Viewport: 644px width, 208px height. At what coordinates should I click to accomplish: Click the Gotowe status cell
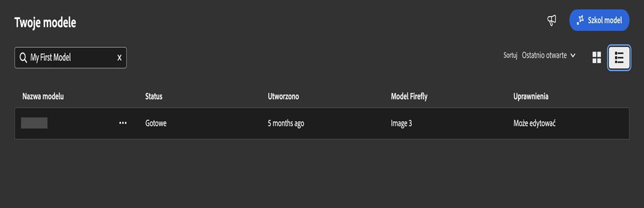coord(156,123)
